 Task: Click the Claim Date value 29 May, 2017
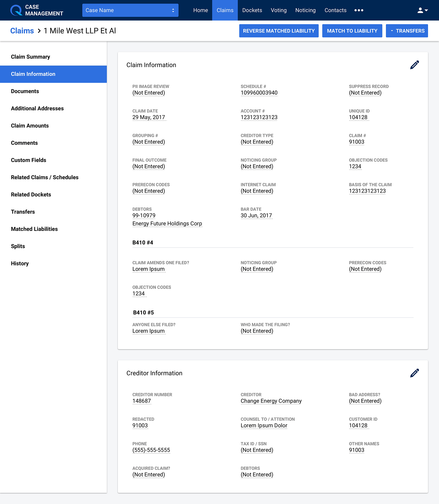(x=149, y=117)
